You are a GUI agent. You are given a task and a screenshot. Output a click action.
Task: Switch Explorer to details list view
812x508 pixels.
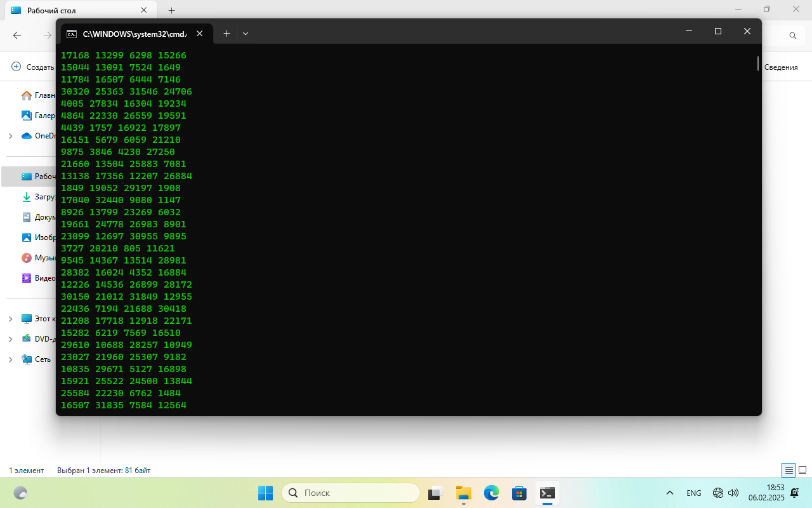tap(789, 471)
